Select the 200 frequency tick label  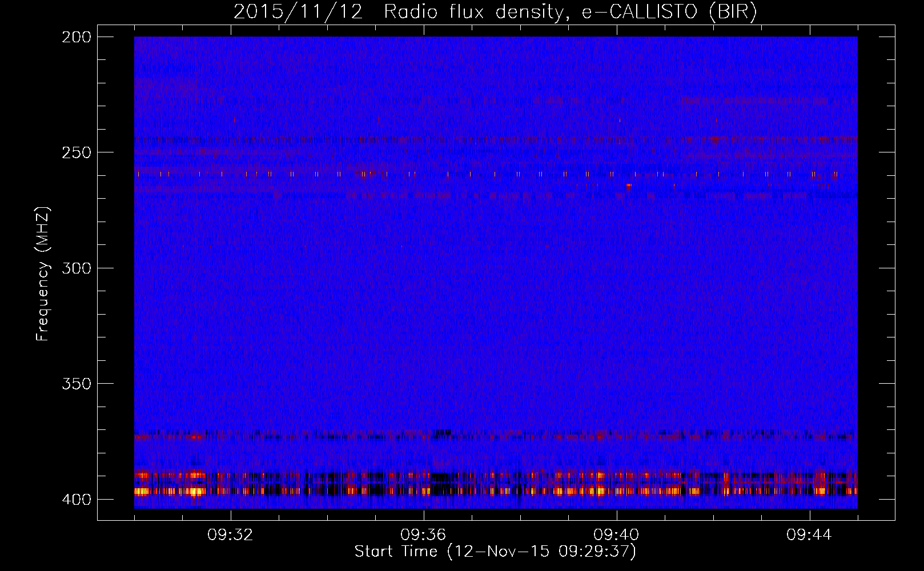tap(77, 37)
